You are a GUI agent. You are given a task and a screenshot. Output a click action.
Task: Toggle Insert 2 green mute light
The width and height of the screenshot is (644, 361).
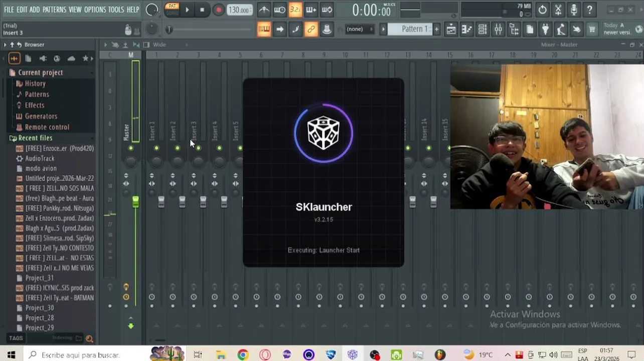[178, 148]
